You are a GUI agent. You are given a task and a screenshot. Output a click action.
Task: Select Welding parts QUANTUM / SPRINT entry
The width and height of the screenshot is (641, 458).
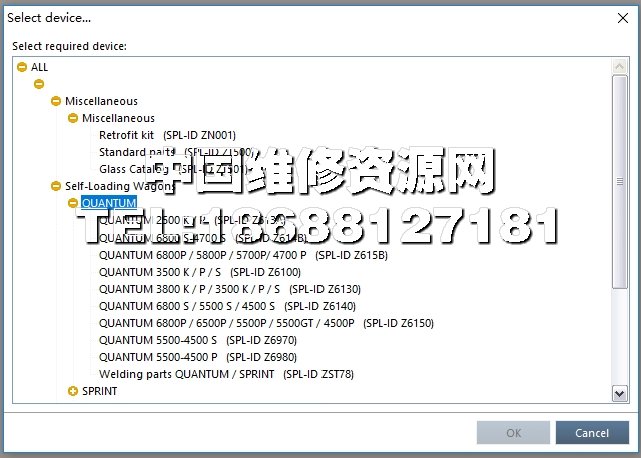[x=229, y=374]
